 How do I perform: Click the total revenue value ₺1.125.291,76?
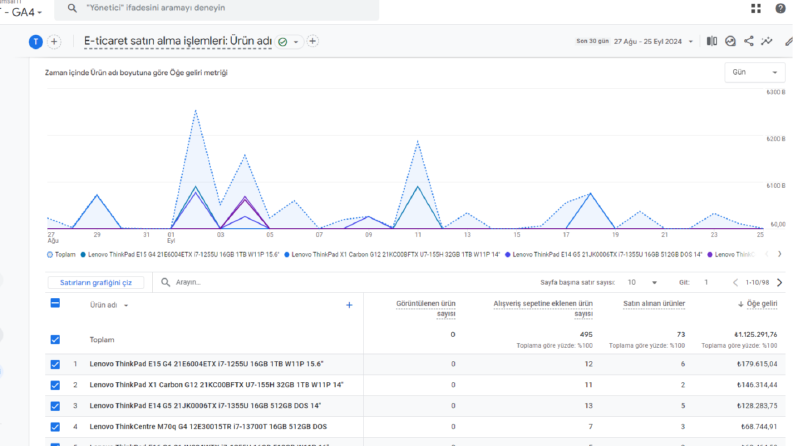[756, 334]
